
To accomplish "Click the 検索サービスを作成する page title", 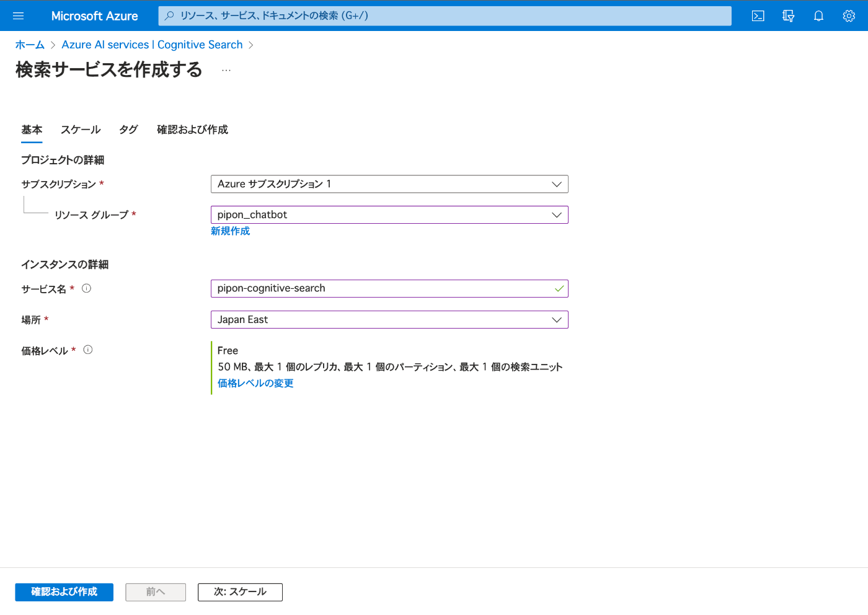I will [109, 69].
